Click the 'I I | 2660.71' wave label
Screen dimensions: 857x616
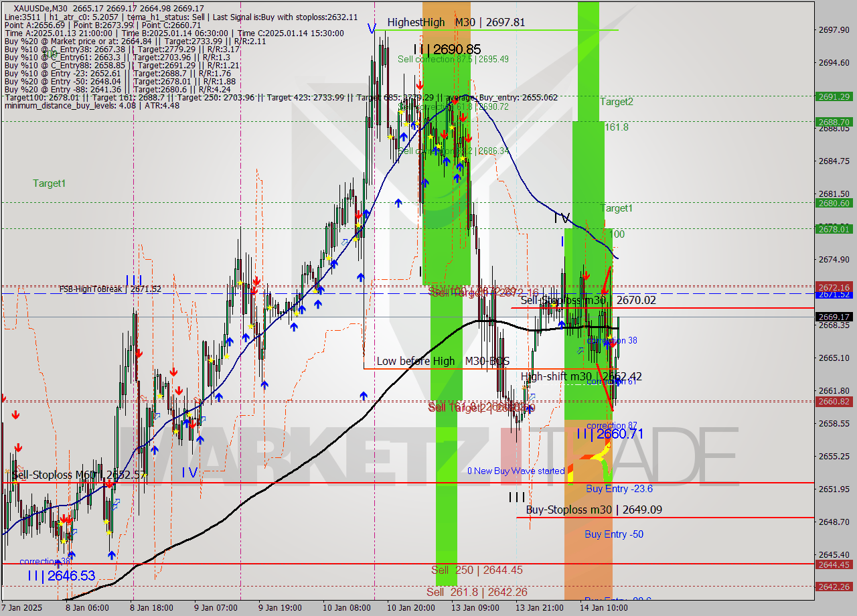tap(610, 434)
